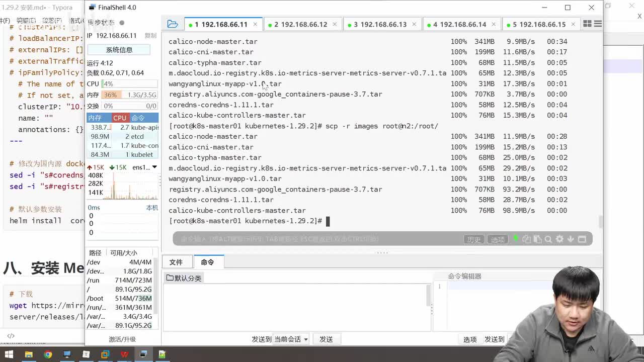Viewport: 644px width, 362px height.
Task: Toggle Typora source code mode icon
Action: coord(11,336)
